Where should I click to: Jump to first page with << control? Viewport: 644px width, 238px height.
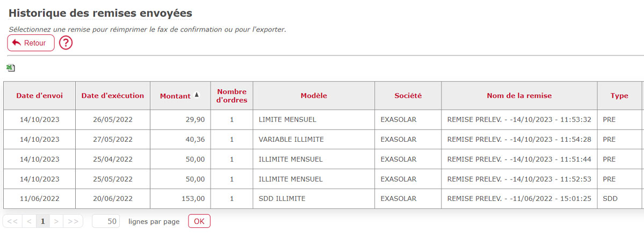pos(12,221)
